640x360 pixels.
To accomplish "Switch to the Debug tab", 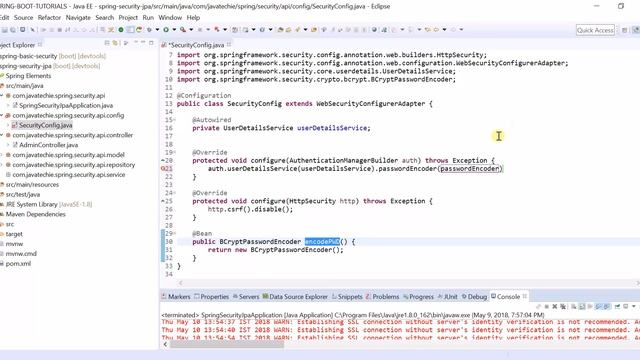I will (474, 297).
